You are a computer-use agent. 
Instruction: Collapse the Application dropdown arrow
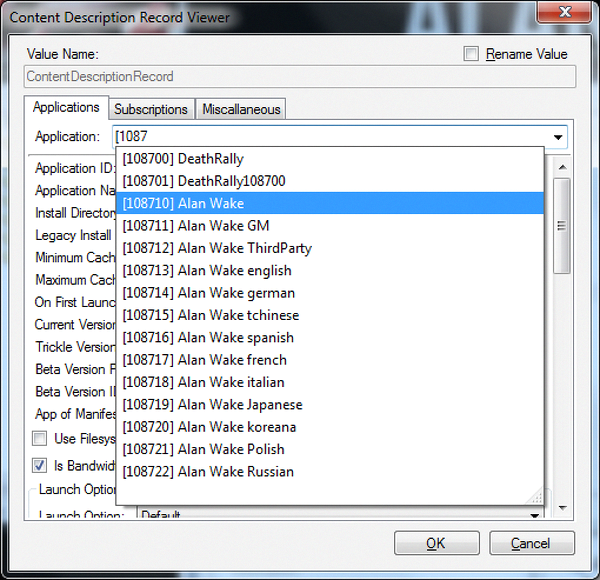click(557, 137)
